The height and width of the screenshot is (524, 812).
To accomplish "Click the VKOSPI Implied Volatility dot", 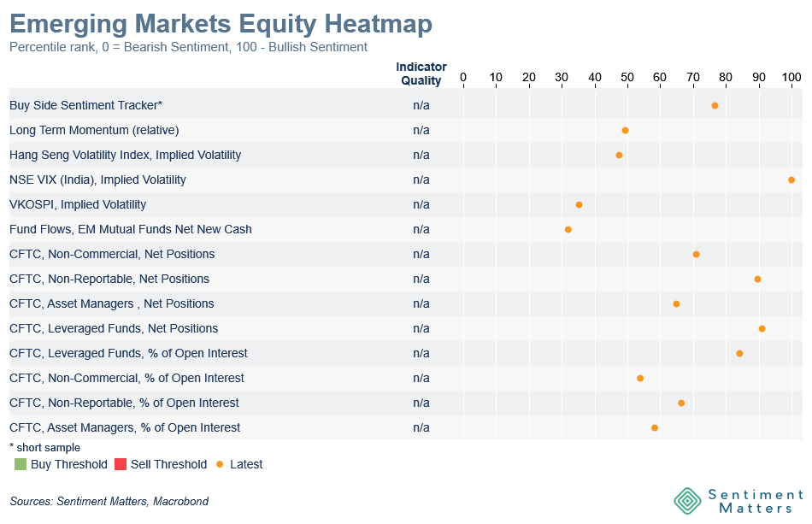I will point(579,204).
